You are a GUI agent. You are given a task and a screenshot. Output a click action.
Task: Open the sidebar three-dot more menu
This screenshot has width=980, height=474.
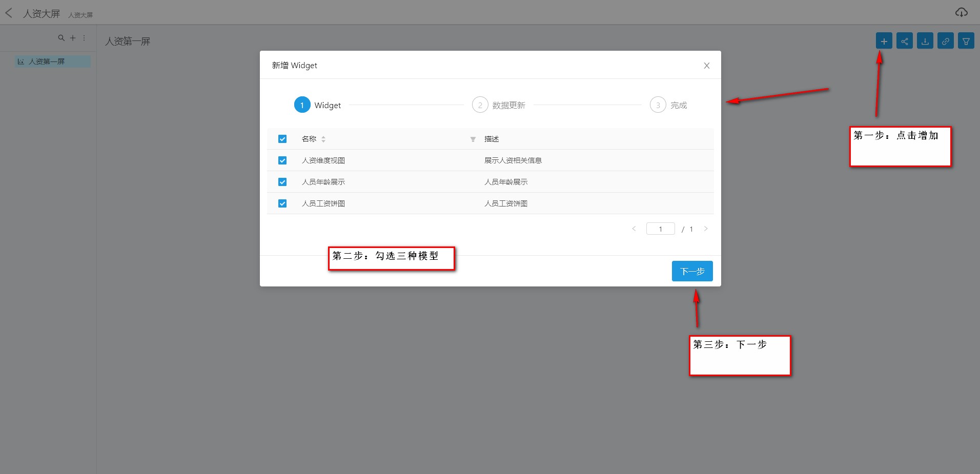point(84,38)
